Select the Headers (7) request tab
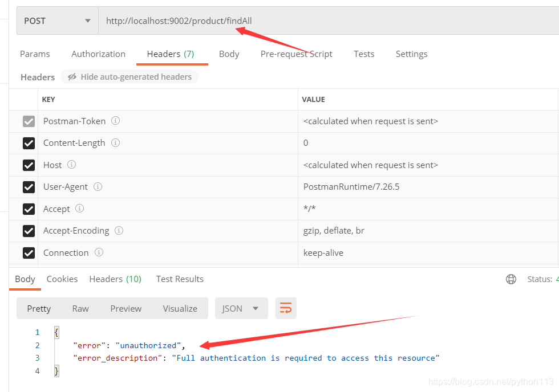 click(x=171, y=54)
